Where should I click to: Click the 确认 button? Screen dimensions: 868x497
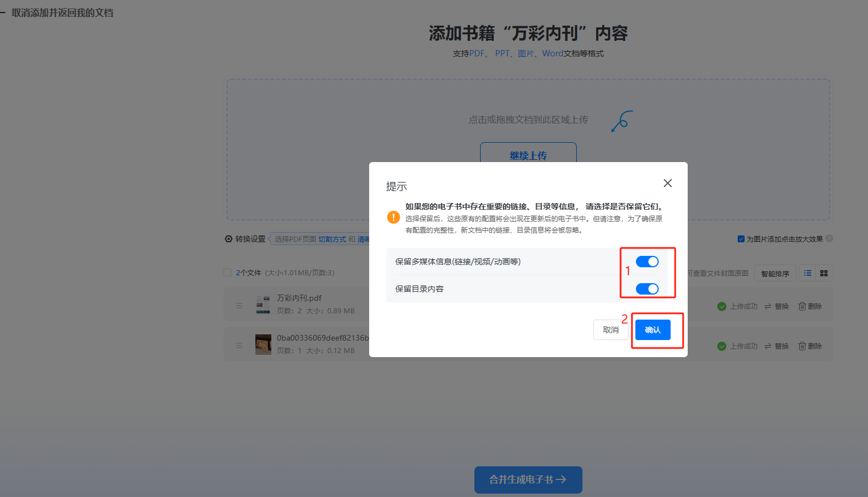652,330
